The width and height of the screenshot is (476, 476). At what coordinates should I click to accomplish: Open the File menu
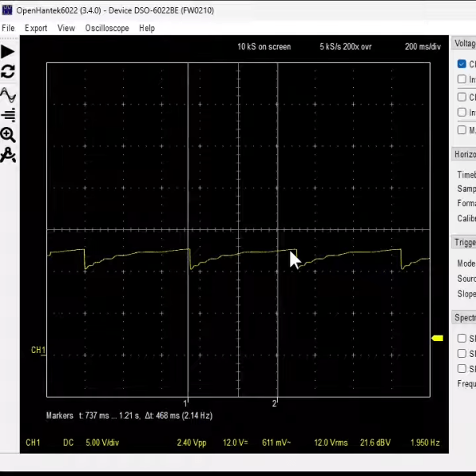click(9, 28)
